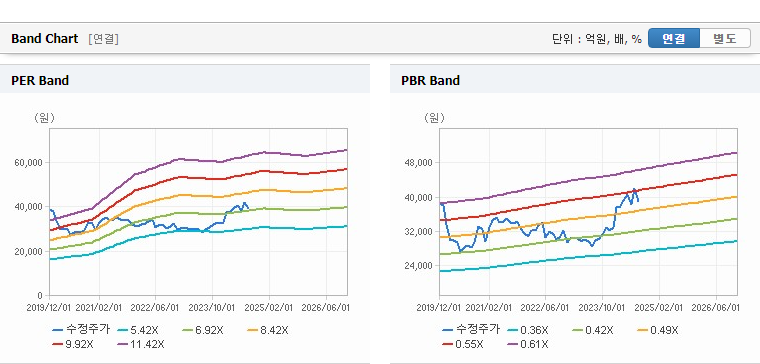Click the 0.49X legend entry

click(657, 330)
